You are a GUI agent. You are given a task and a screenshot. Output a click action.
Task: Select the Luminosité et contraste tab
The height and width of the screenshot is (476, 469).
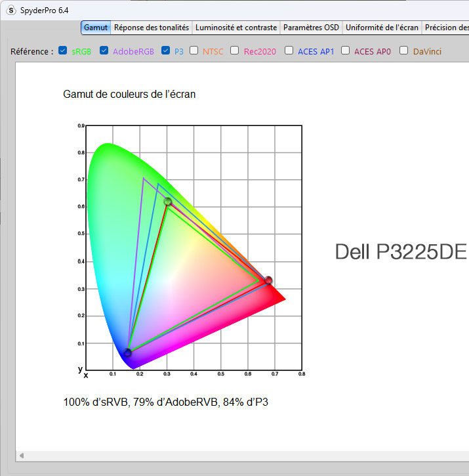coord(236,28)
